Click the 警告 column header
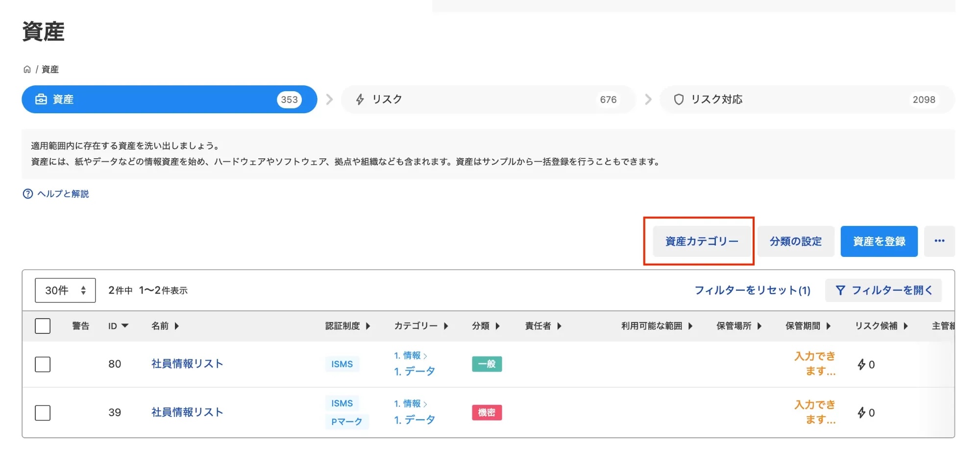 [x=81, y=326]
